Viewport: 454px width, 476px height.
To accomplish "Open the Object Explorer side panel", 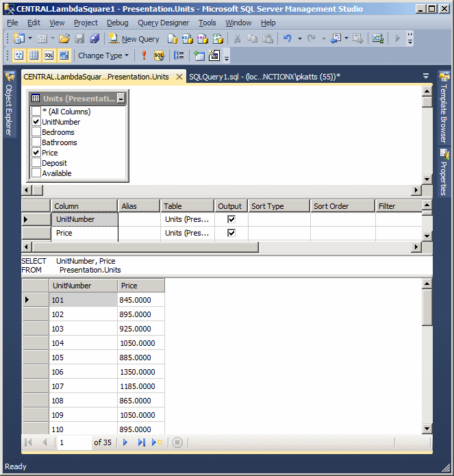I will [9, 104].
